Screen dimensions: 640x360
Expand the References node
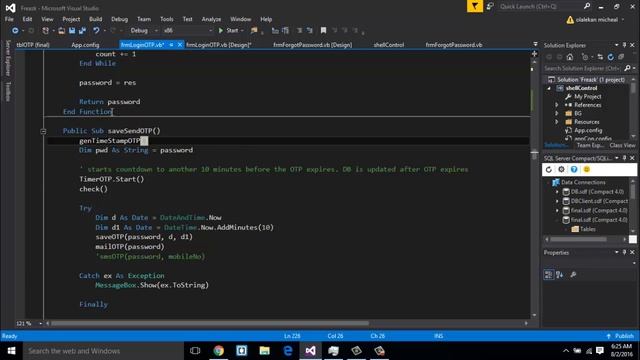[556, 105]
